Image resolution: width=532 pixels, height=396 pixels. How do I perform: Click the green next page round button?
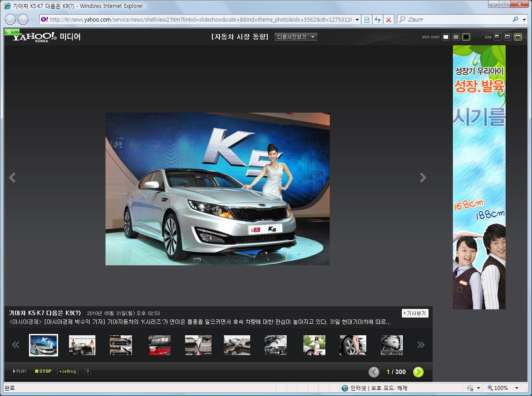[418, 372]
